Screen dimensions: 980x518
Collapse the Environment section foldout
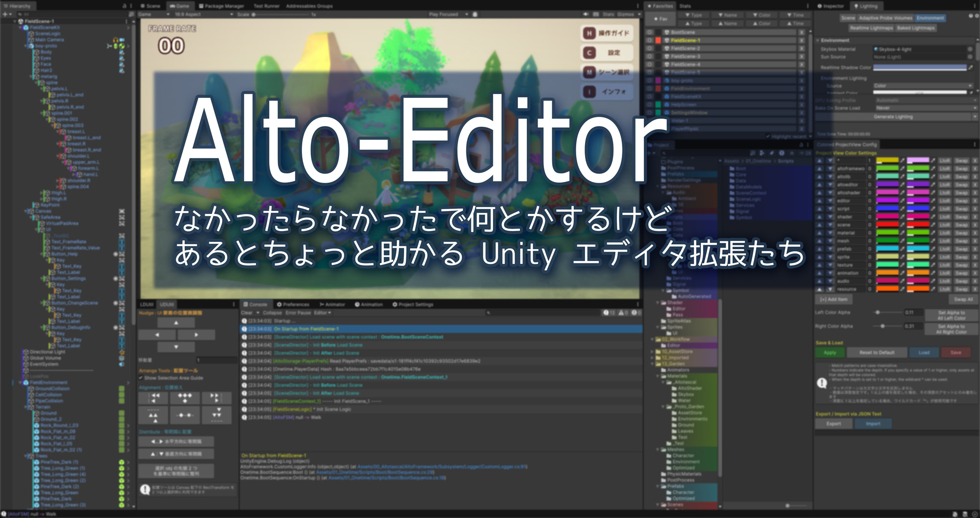point(818,40)
